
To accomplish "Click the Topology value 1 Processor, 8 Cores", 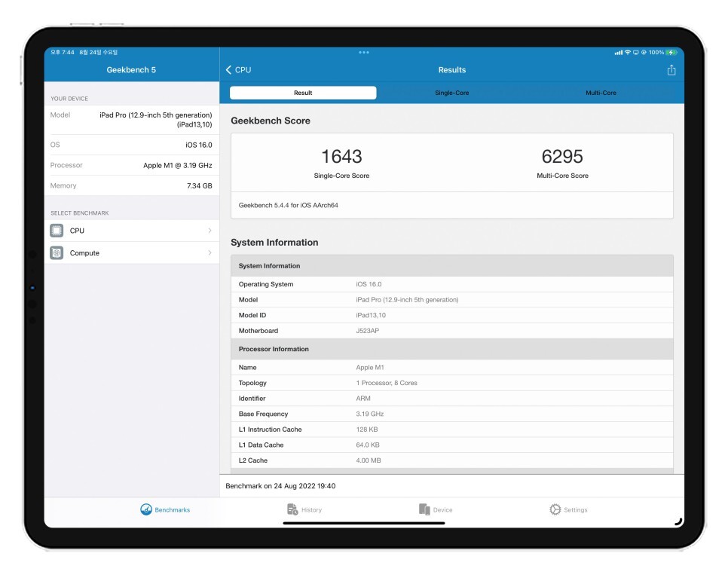I will [387, 383].
